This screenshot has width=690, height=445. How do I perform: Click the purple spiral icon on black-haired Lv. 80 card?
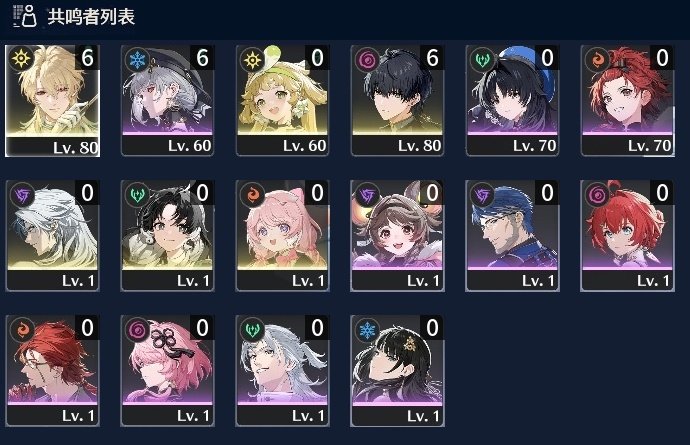[367, 59]
